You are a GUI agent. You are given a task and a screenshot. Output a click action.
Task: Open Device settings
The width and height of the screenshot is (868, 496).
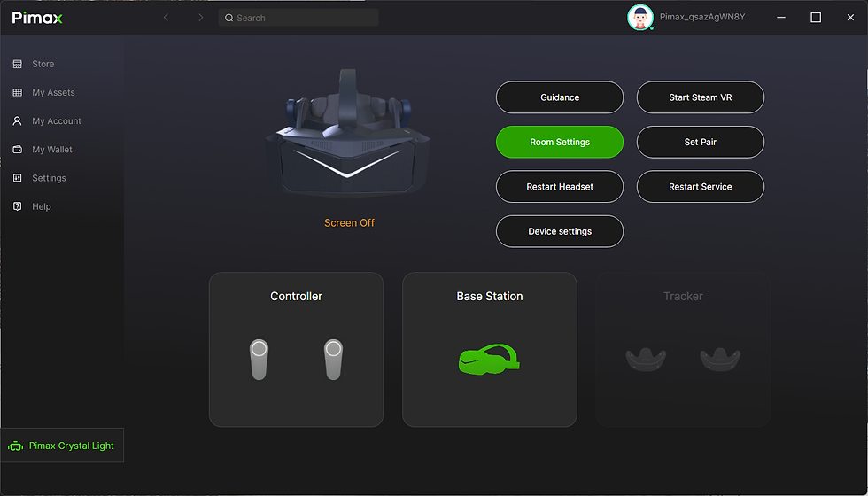tap(560, 231)
